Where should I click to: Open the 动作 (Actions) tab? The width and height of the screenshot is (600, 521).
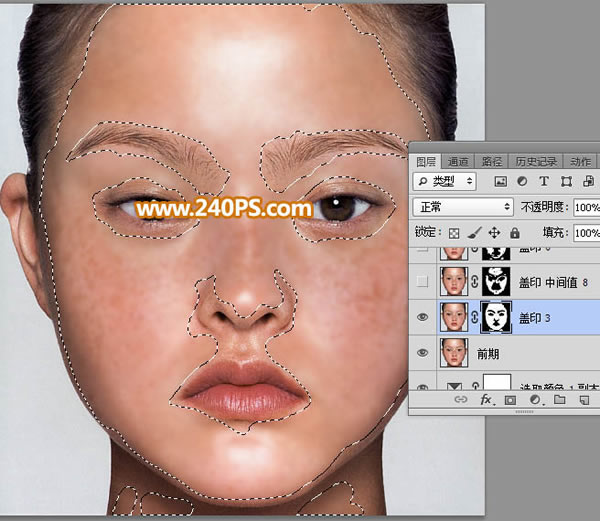click(x=580, y=162)
